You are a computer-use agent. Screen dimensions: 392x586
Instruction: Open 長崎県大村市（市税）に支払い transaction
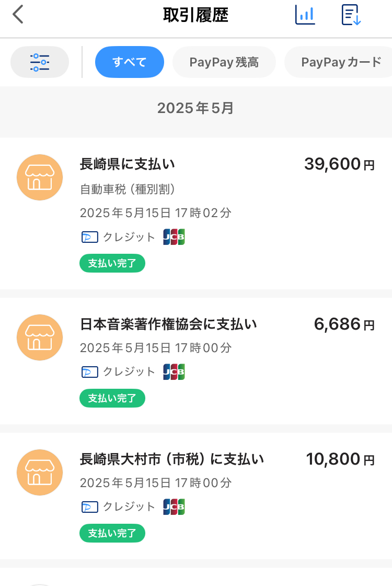171,459
